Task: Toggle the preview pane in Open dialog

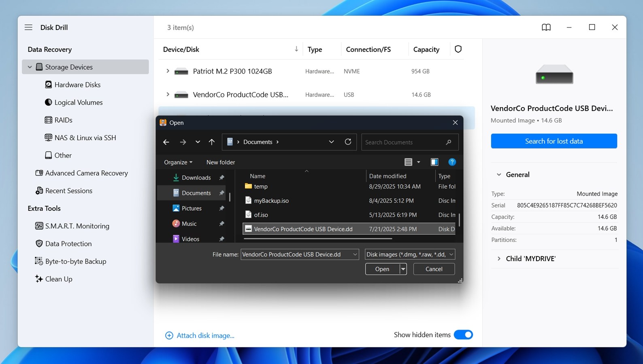Action: [434, 162]
